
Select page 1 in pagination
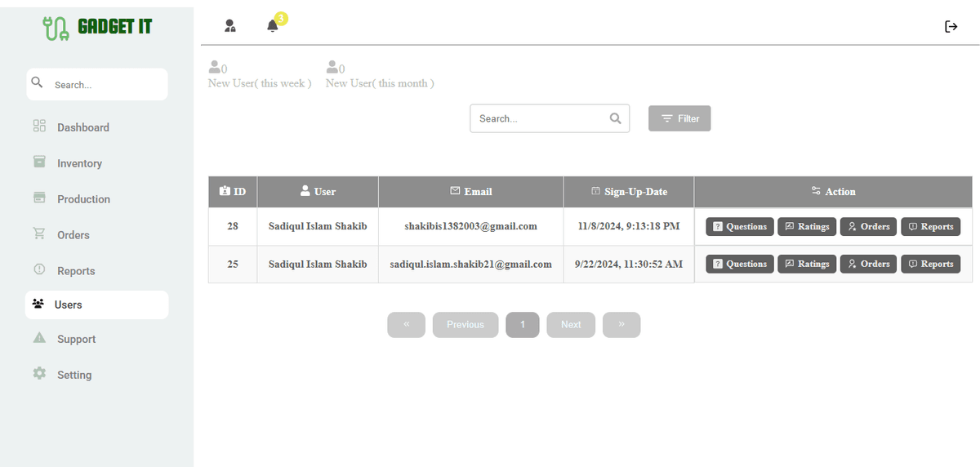[523, 324]
